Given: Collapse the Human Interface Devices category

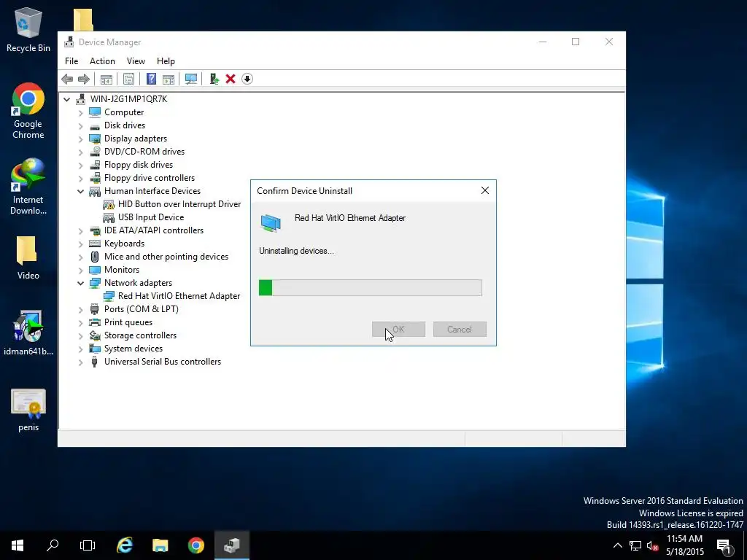Looking at the screenshot, I should (x=80, y=192).
